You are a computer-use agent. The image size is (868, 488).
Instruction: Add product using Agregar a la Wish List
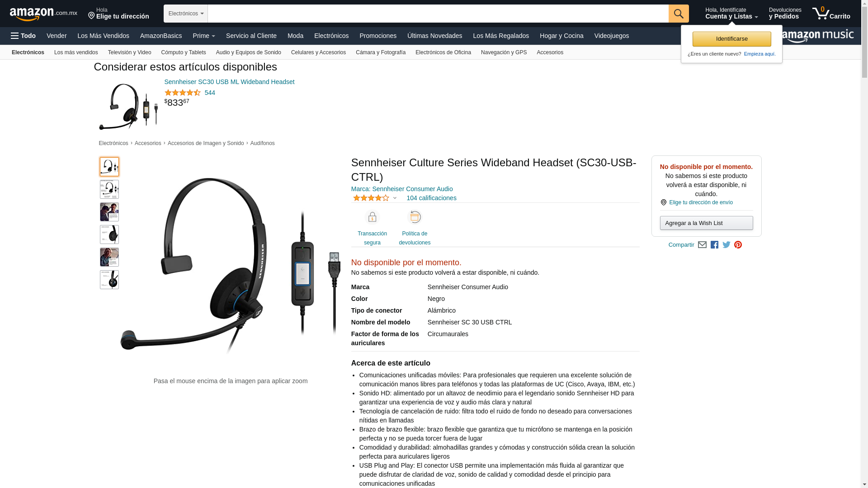(706, 223)
